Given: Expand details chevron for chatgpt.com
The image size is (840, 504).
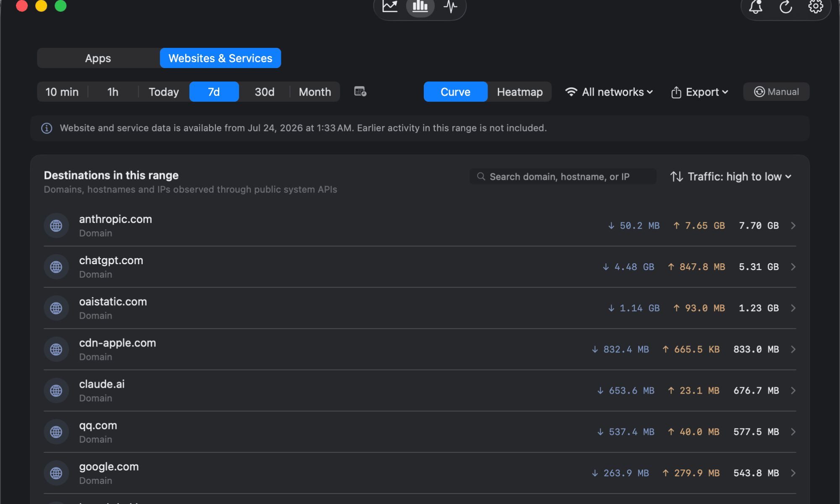Looking at the screenshot, I should tap(793, 267).
